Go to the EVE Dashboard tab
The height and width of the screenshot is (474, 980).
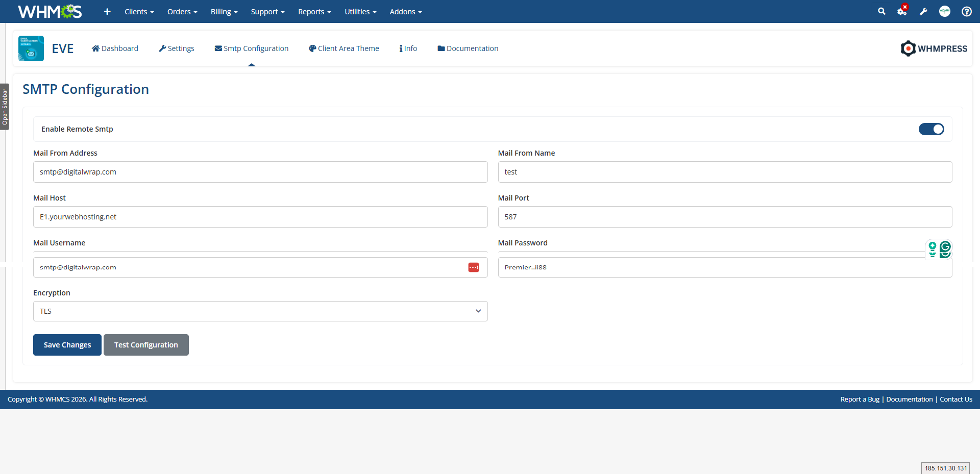pyautogui.click(x=115, y=48)
